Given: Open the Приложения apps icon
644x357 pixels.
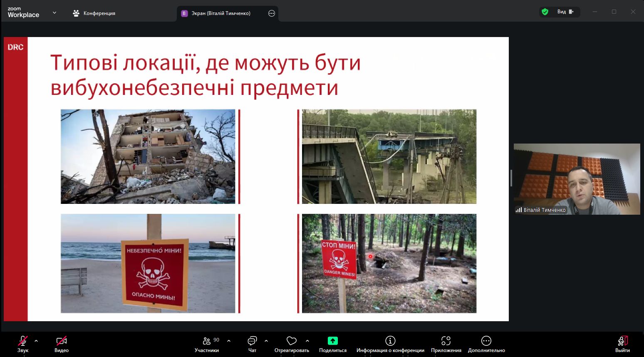Looking at the screenshot, I should [446, 341].
